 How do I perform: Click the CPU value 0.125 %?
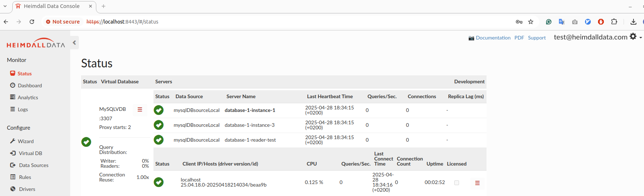pyautogui.click(x=314, y=182)
